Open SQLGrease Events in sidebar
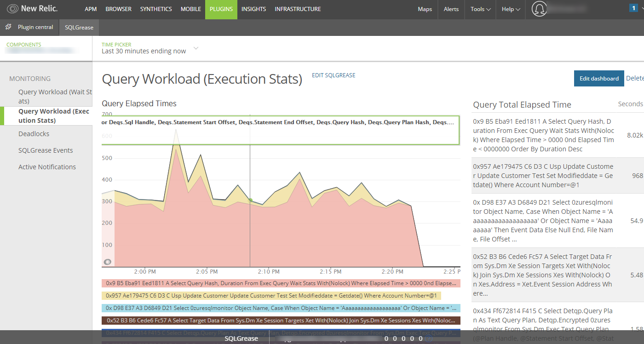Screen dimensions: 644x344 (x=46, y=150)
